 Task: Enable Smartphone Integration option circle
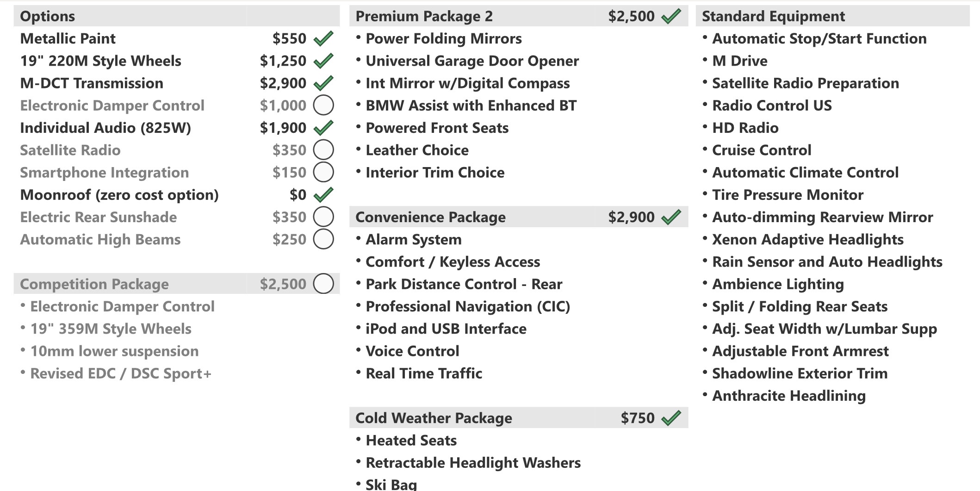coord(323,172)
